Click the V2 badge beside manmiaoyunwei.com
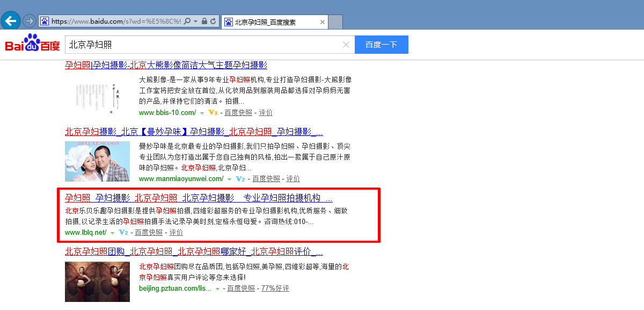The width and height of the screenshot is (644, 310). (x=240, y=179)
